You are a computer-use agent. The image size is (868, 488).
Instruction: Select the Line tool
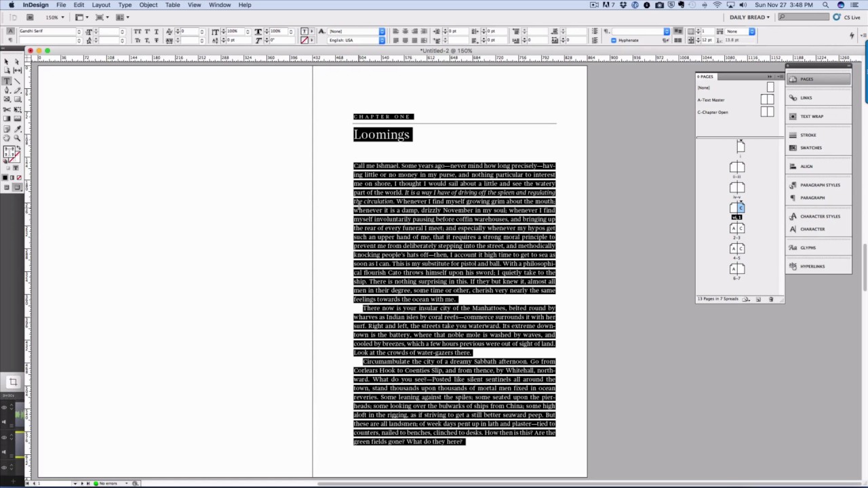(17, 81)
